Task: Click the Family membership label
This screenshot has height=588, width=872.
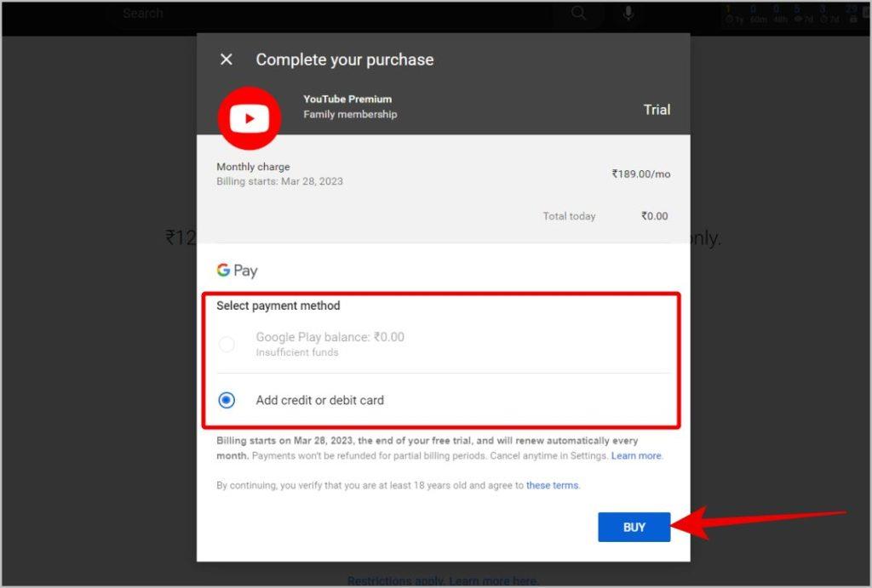Action: coord(350,114)
